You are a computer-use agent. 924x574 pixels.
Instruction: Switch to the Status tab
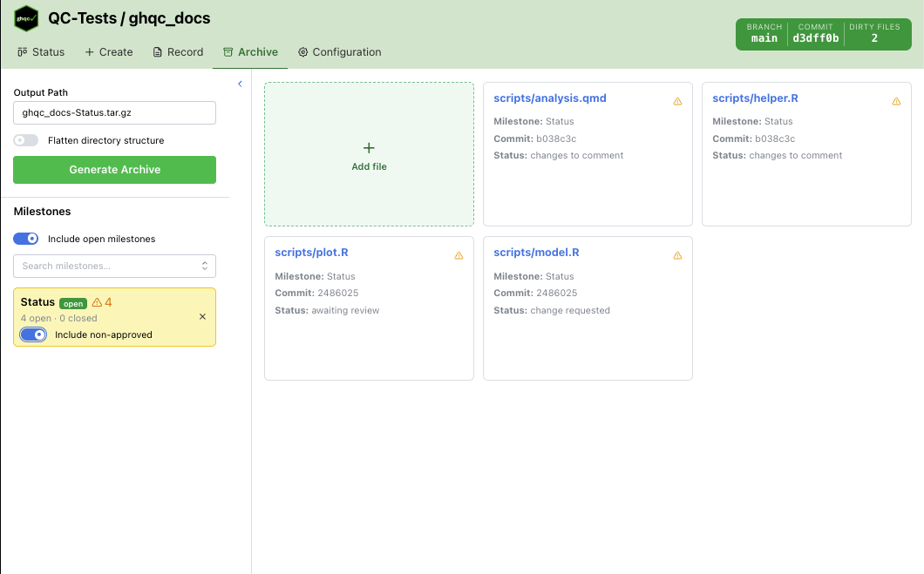pos(41,52)
